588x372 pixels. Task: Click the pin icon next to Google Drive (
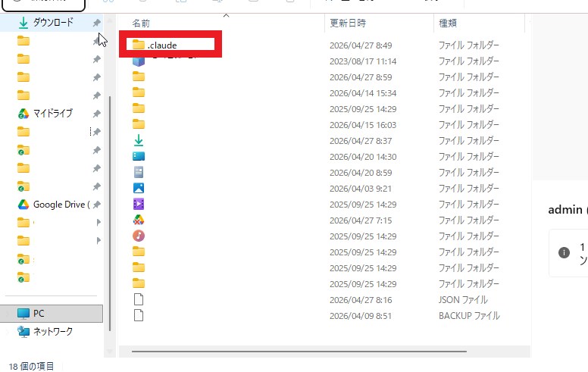point(97,205)
